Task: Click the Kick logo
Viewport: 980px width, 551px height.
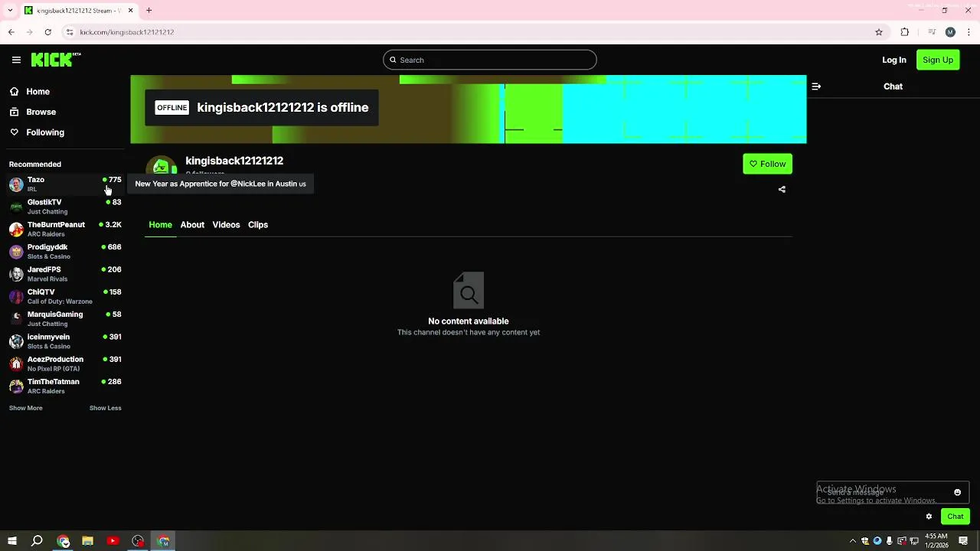Action: [x=56, y=60]
